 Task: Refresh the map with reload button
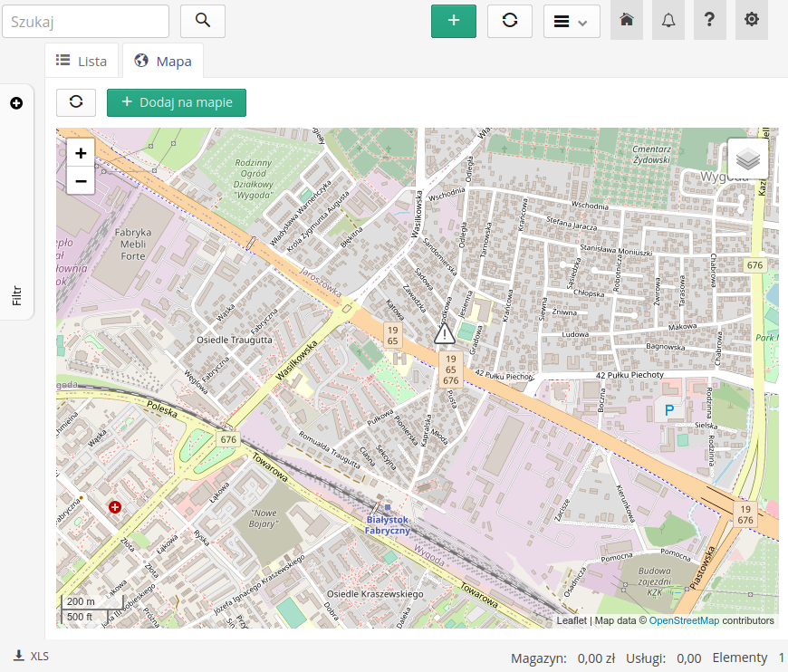pyautogui.click(x=76, y=102)
